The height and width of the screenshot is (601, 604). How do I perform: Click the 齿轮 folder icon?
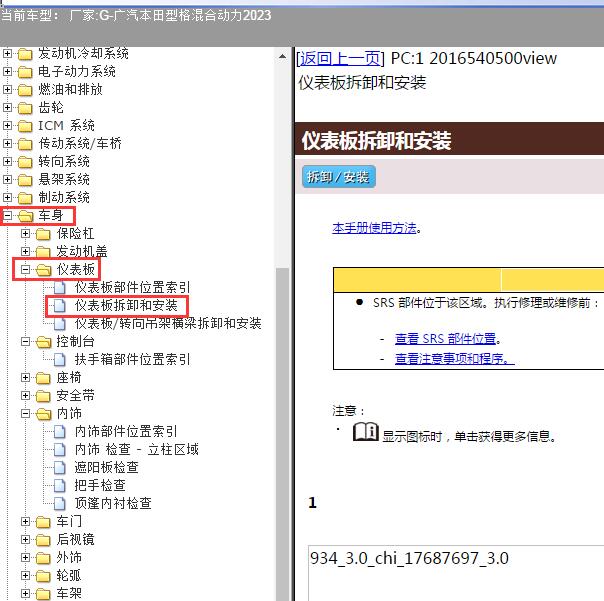[x=25, y=108]
